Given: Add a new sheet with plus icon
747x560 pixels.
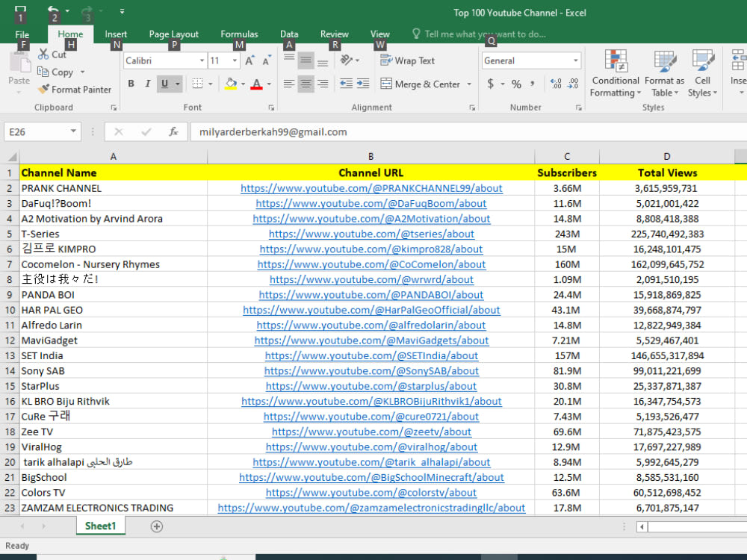Looking at the screenshot, I should click(x=157, y=526).
